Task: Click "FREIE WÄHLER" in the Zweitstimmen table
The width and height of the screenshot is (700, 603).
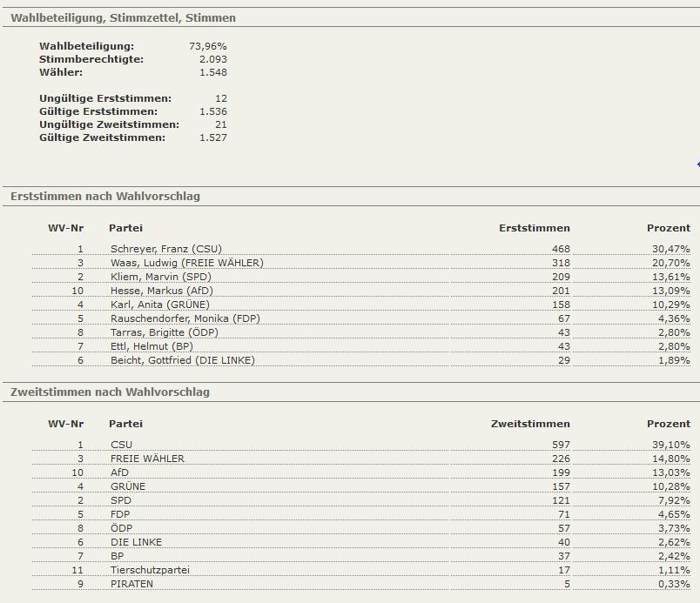Action: tap(147, 459)
